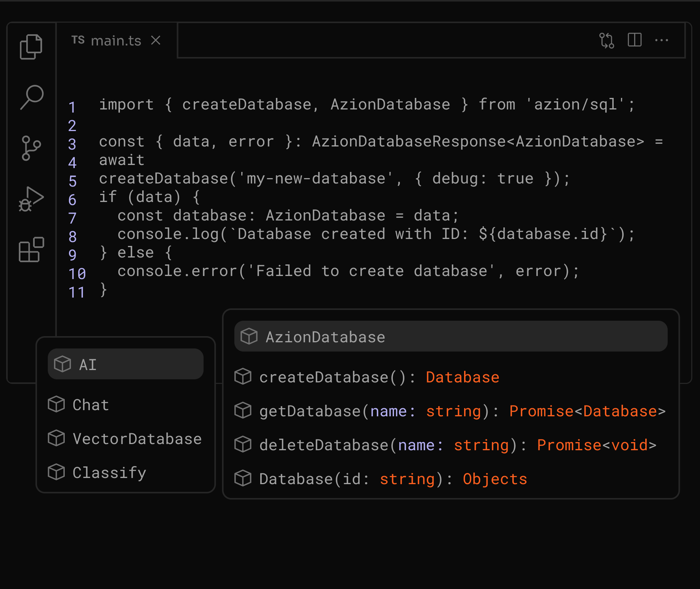Click the else keyword on line 9
The height and width of the screenshot is (589, 700).
coord(136,252)
